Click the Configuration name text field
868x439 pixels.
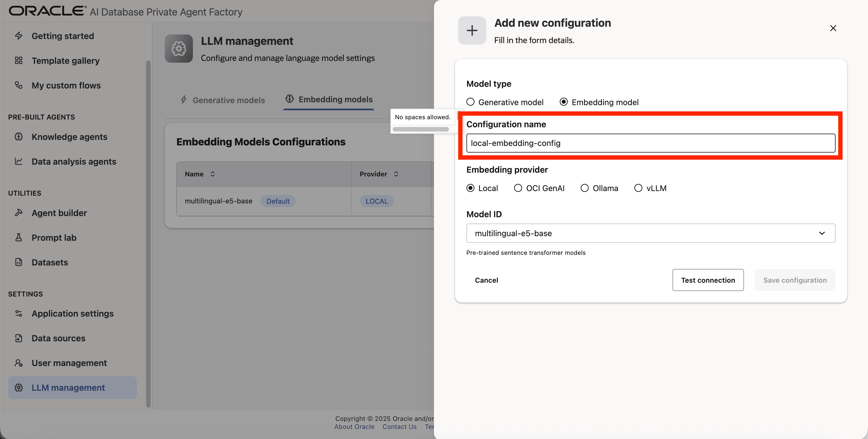(650, 143)
